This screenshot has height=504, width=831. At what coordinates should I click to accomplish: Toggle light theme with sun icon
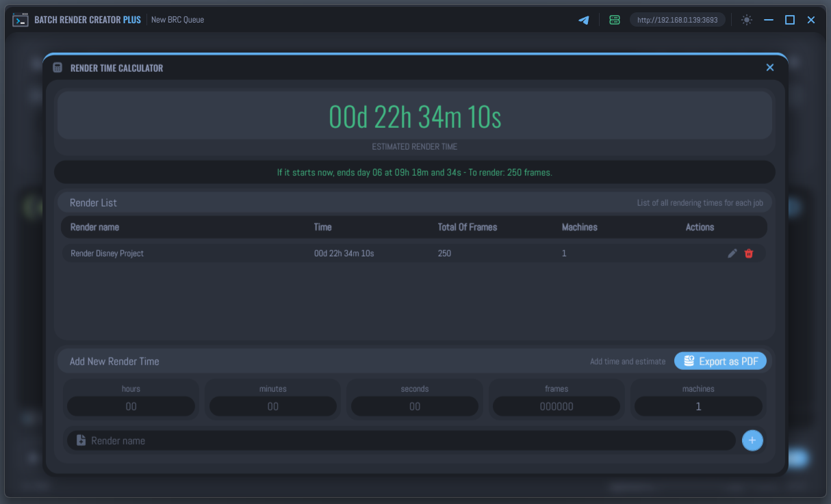(x=747, y=20)
